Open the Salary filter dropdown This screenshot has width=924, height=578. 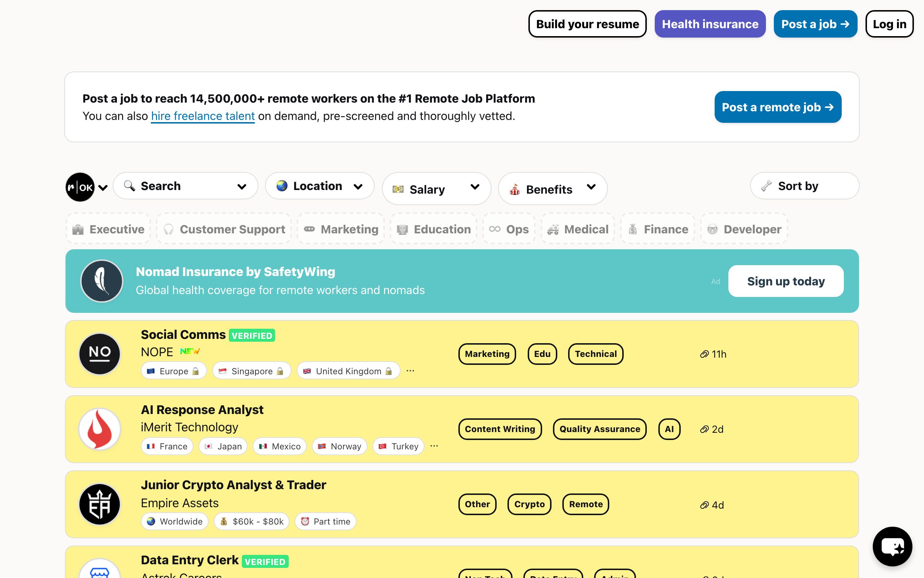point(436,189)
